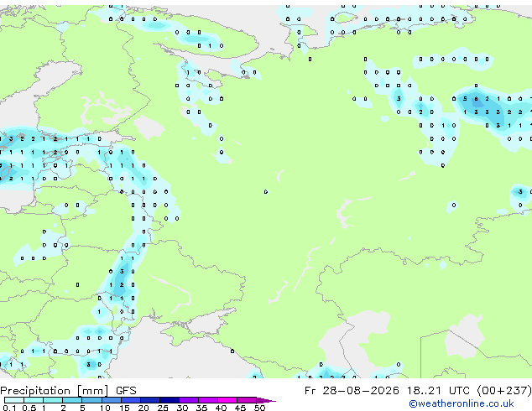Click the "18..21 UTC" time text
532x411 pixels.
pos(438,391)
